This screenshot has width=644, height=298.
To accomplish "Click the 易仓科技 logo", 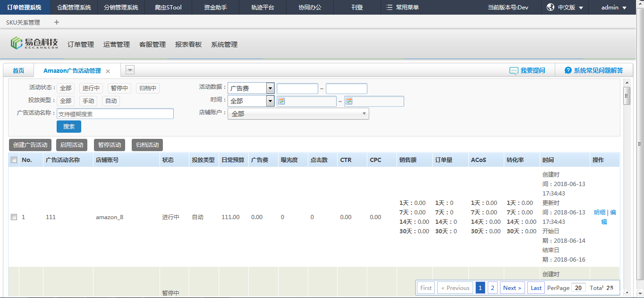I will pos(34,43).
